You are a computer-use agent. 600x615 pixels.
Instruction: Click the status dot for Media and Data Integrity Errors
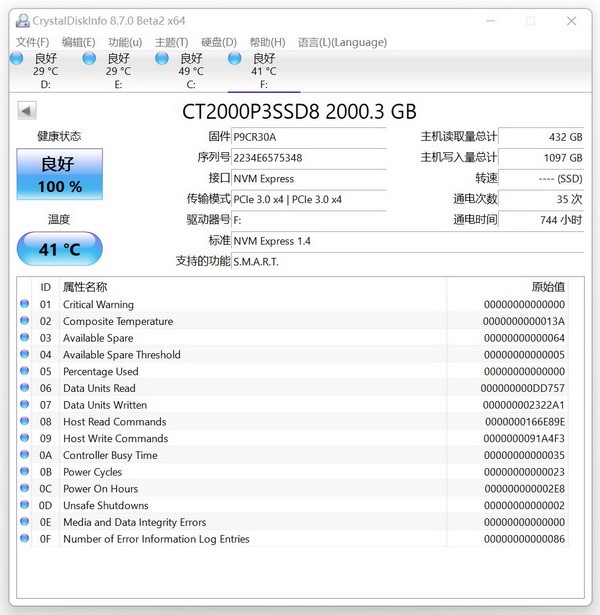[x=24, y=521]
